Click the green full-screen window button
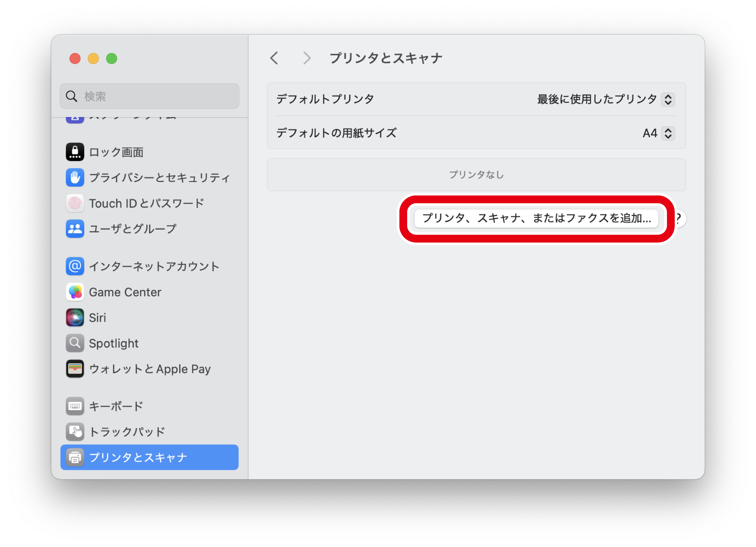 tap(111, 59)
